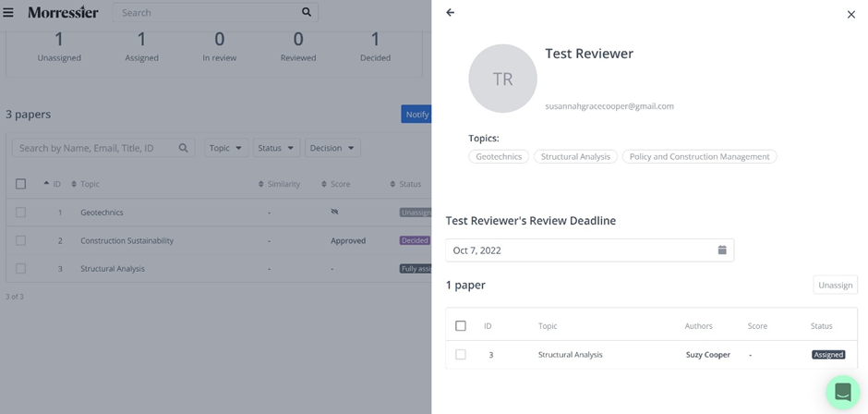Click magnifier icon in papers search field
Screen dimensions: 868x414
click(x=183, y=148)
